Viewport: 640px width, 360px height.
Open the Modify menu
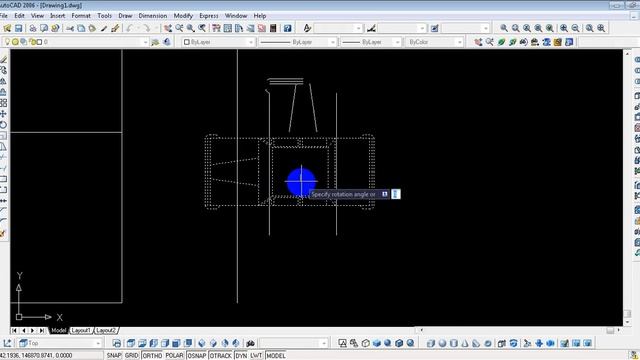183,16
